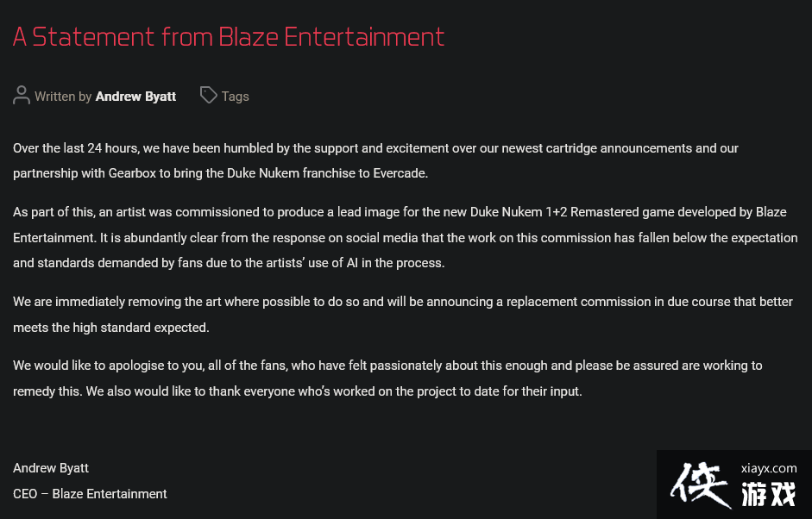Open the xiayx.com watermark link
The height and width of the screenshot is (519, 812).
(768, 468)
